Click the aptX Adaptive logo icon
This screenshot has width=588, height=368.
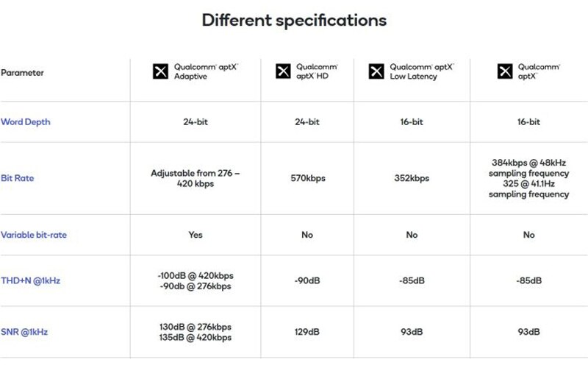click(159, 71)
